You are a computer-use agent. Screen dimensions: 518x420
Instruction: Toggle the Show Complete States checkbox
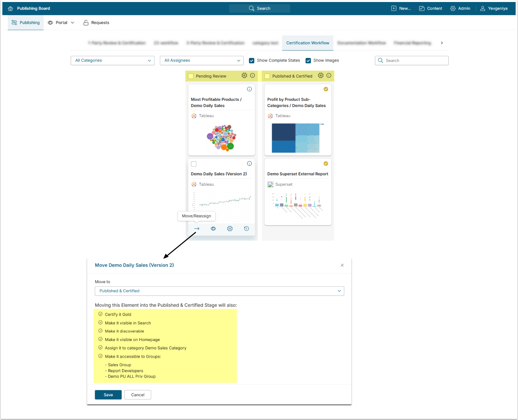(252, 61)
